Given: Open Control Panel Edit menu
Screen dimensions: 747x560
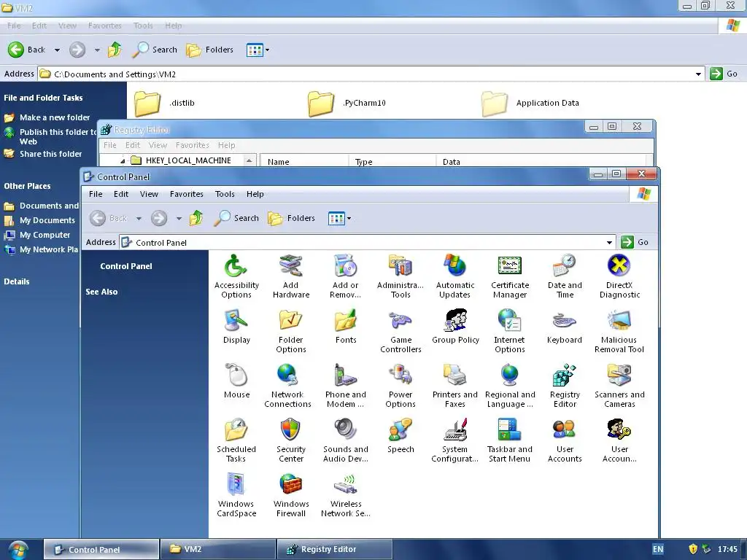Looking at the screenshot, I should [121, 194].
